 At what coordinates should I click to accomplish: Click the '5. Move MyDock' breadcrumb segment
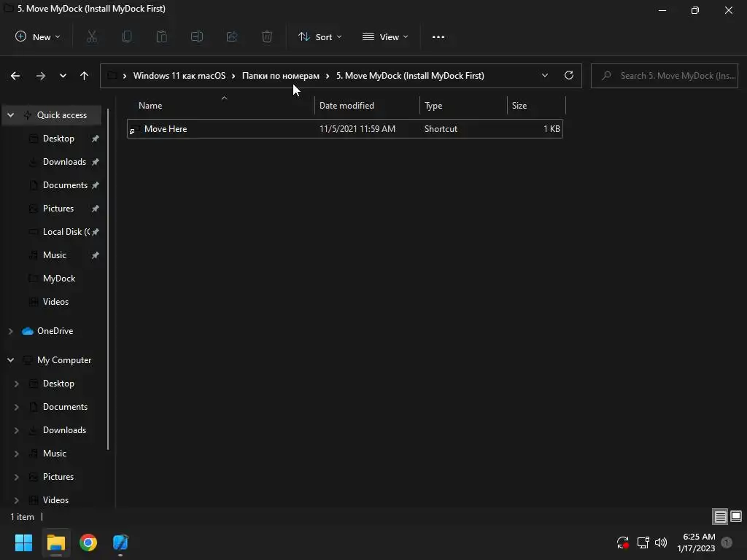point(410,76)
